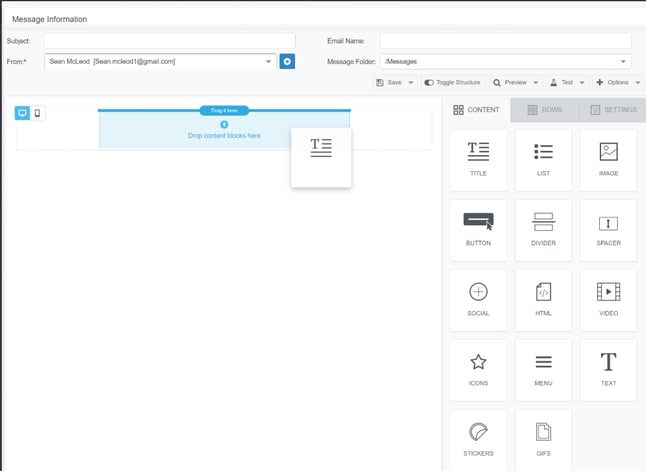Open the Settings tab

click(612, 110)
